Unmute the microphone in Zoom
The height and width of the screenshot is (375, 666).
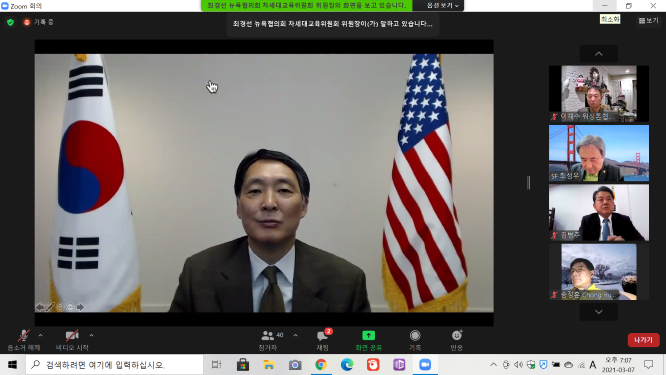pyautogui.click(x=24, y=340)
